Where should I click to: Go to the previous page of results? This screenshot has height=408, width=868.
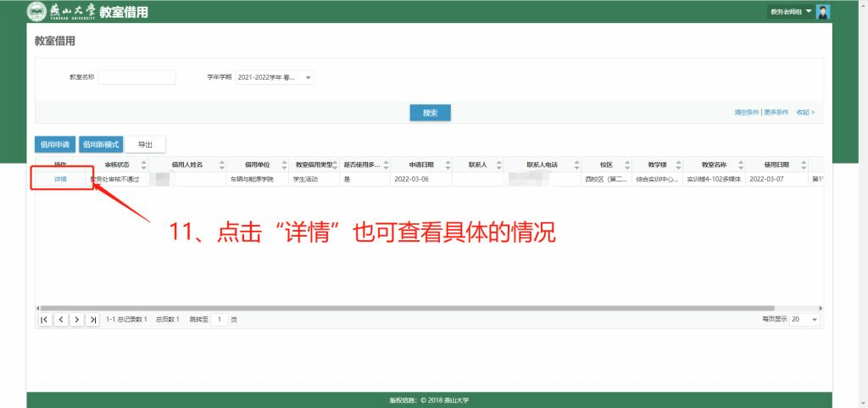tap(61, 319)
